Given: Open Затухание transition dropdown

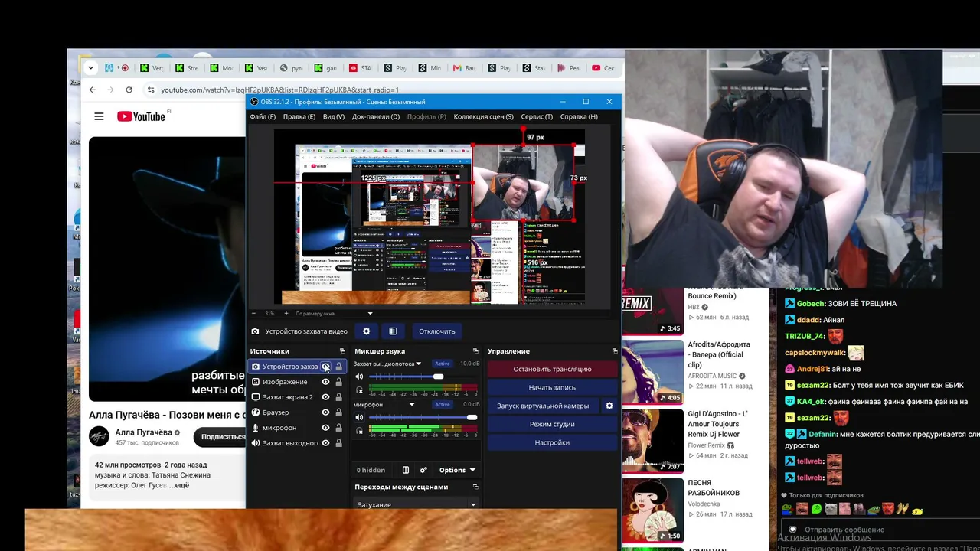Looking at the screenshot, I should click(x=416, y=504).
